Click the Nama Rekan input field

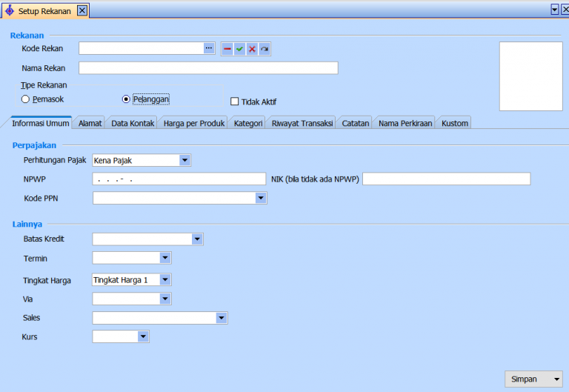pos(208,68)
